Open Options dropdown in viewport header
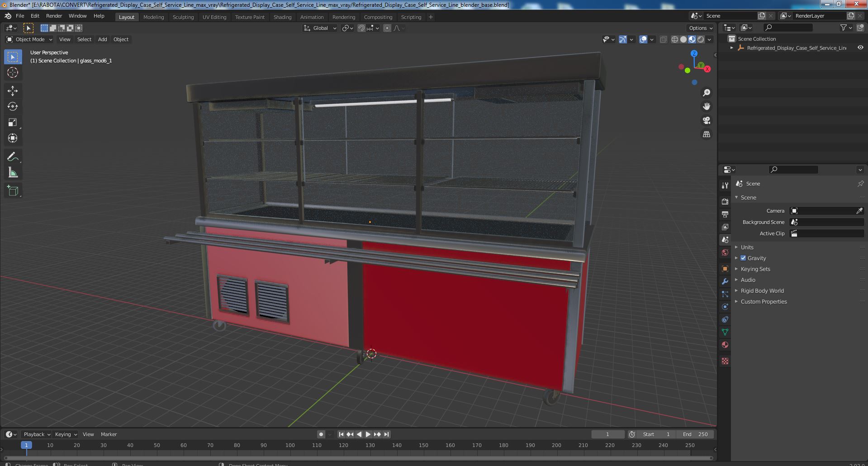The height and width of the screenshot is (466, 868). point(701,28)
